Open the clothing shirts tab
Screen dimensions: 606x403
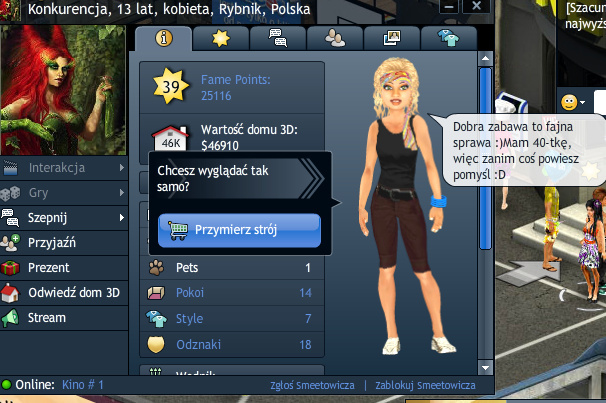(x=448, y=38)
